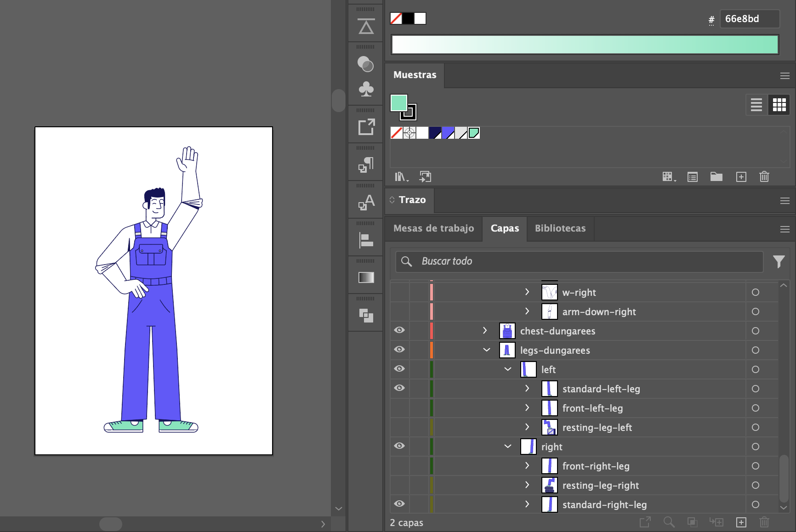Expand the chest-dungarees layer
This screenshot has width=796, height=532.
coord(485,331)
